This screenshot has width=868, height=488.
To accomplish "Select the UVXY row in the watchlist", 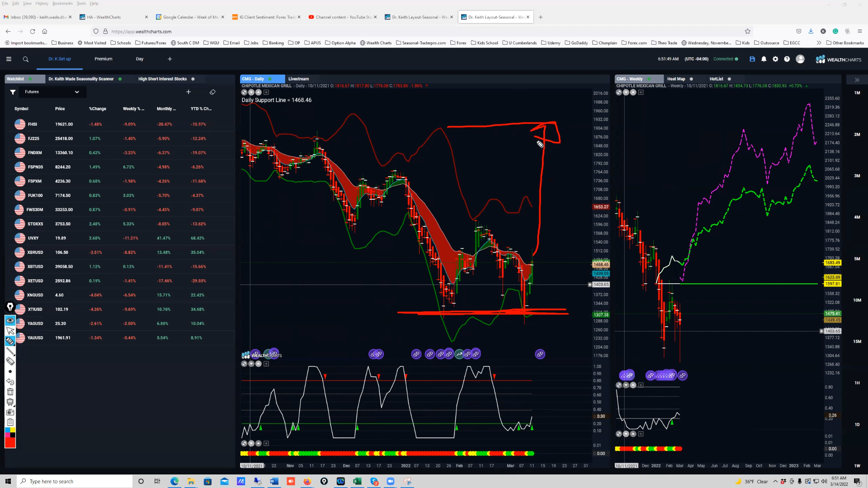I will coord(120,238).
